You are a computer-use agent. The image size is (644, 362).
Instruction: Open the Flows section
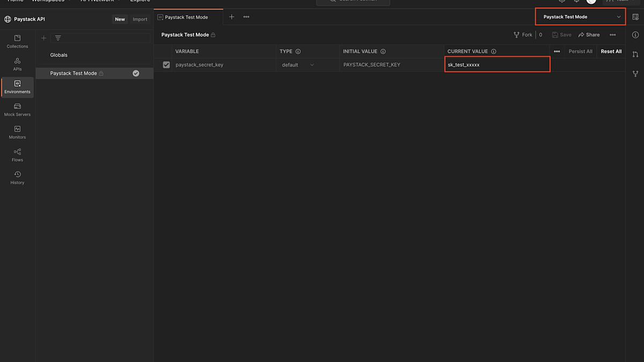coord(17,155)
